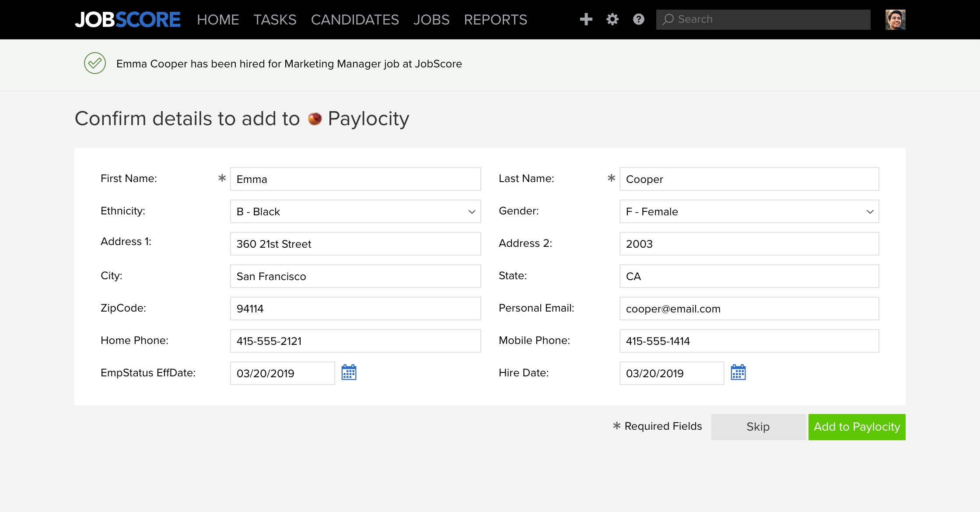Click the JOBS tab in navigation
The image size is (980, 512).
[x=431, y=19]
